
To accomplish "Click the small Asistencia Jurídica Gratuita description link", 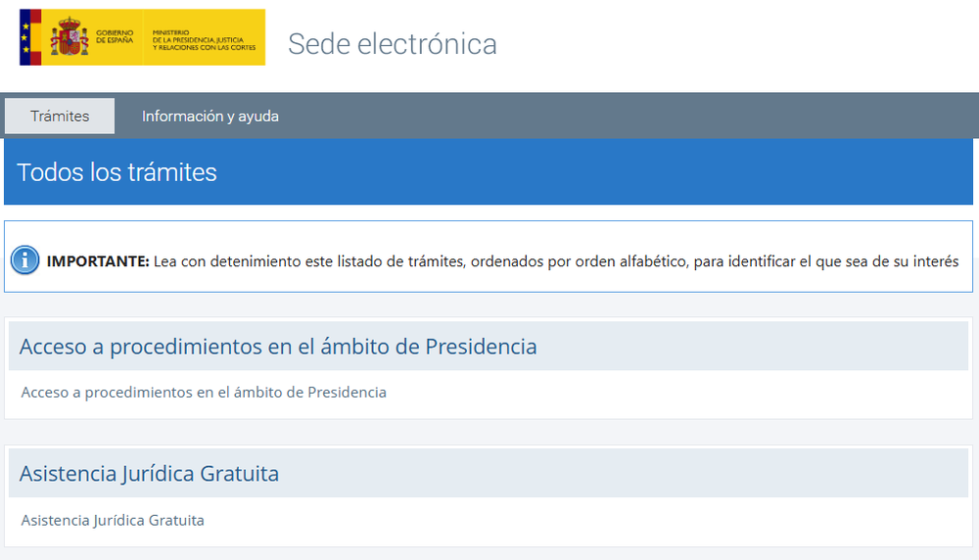I will pyautogui.click(x=113, y=520).
